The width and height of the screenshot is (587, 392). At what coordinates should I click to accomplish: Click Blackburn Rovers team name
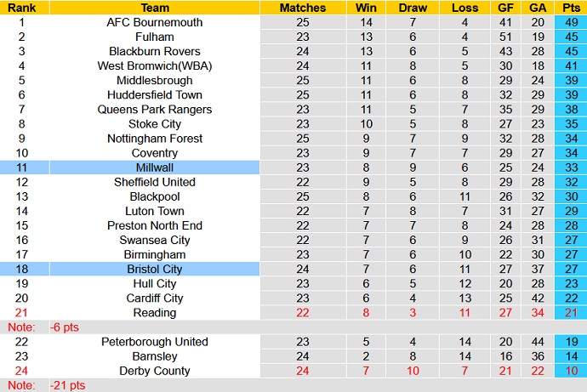(154, 51)
